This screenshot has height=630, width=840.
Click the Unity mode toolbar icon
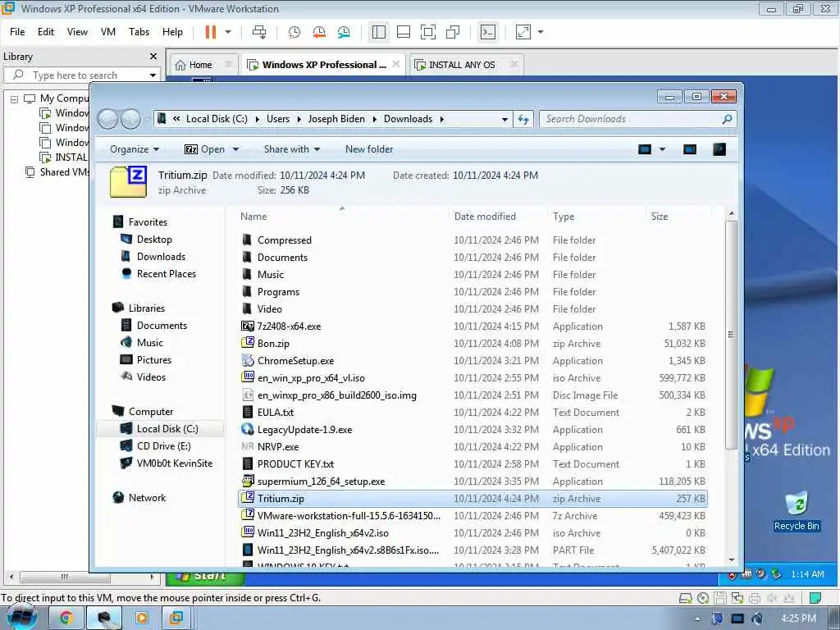click(453, 32)
